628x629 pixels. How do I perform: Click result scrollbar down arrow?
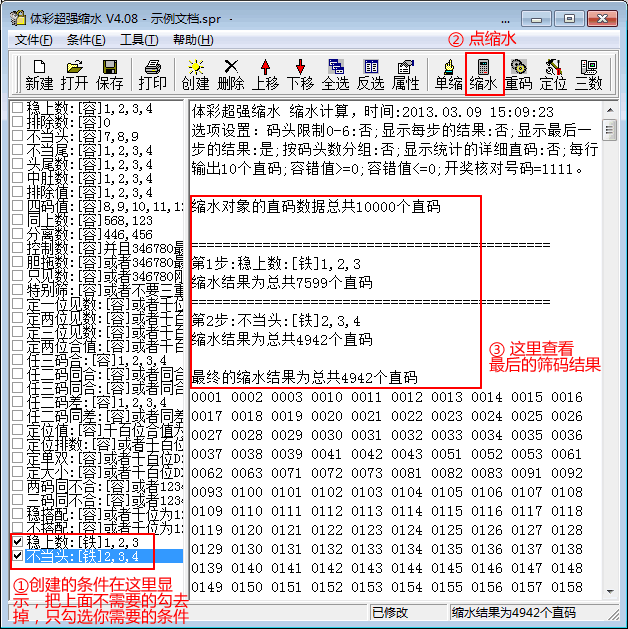pyautogui.click(x=610, y=591)
